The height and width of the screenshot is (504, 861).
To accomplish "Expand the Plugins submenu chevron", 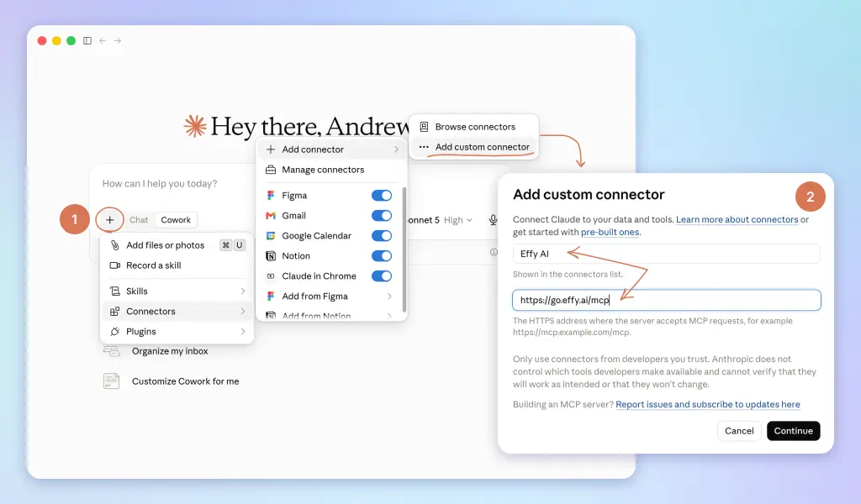I will pos(243,331).
